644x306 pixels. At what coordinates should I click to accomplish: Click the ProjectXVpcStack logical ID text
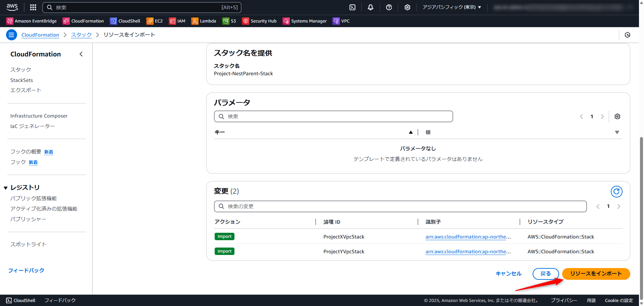pos(344,236)
